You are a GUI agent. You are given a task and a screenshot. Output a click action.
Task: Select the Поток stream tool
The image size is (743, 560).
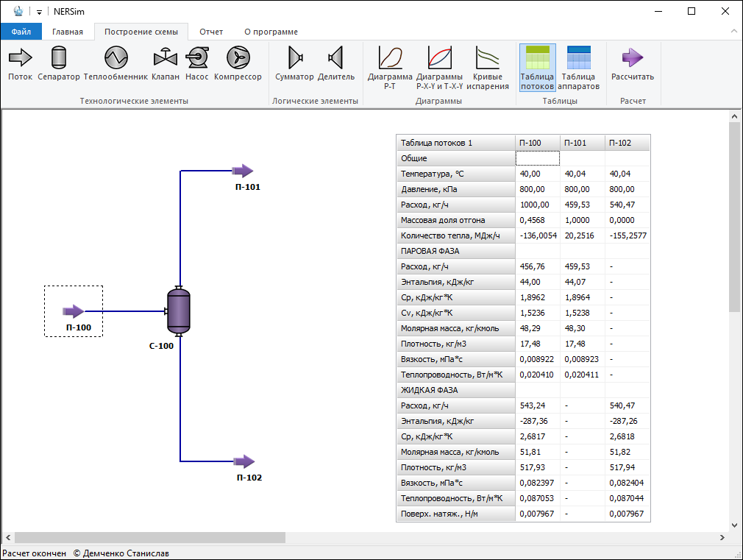pos(21,63)
